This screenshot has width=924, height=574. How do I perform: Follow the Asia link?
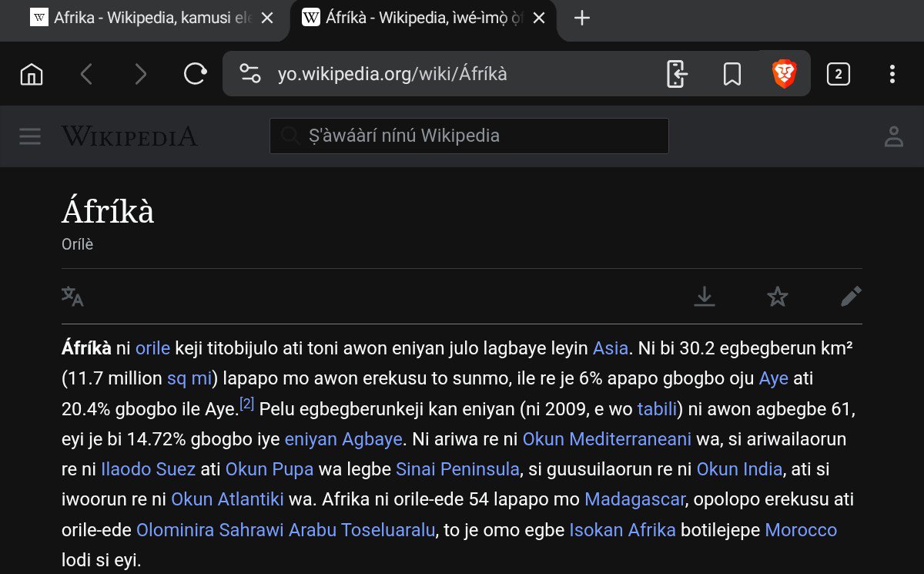(611, 348)
